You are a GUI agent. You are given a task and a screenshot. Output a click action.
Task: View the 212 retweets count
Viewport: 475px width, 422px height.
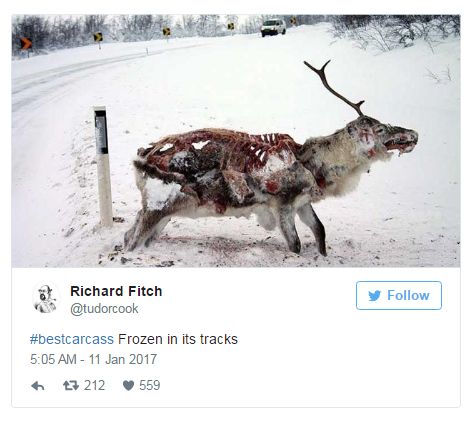coord(94,386)
